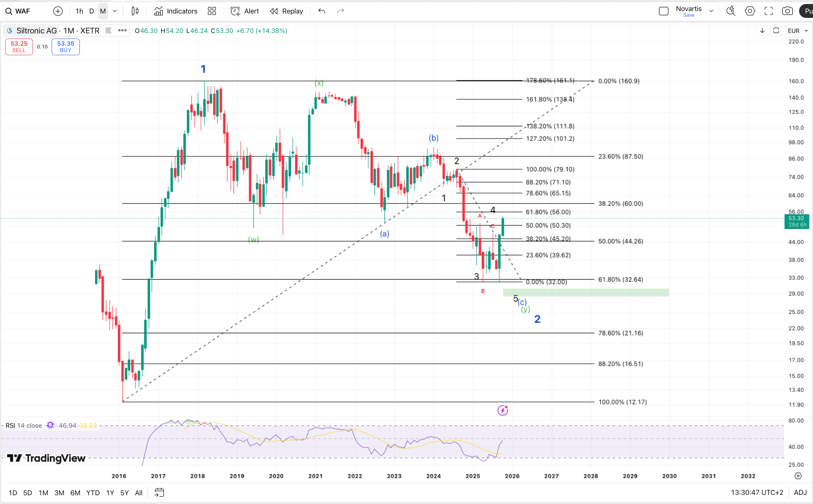The image size is (813, 504).
Task: Expand the timeframe interval dropdown arrow
Action: (115, 11)
